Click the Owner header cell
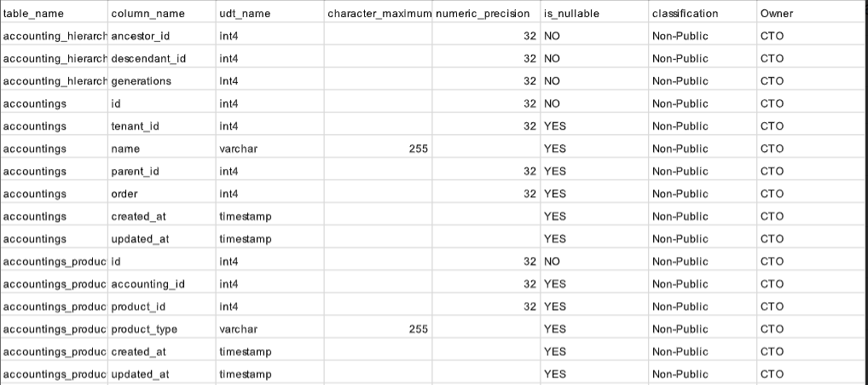 click(x=812, y=14)
